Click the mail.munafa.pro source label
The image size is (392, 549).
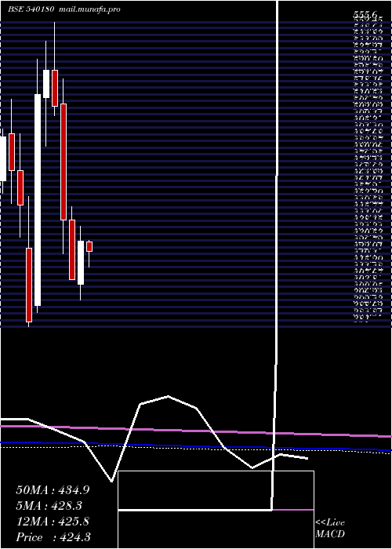tap(89, 9)
